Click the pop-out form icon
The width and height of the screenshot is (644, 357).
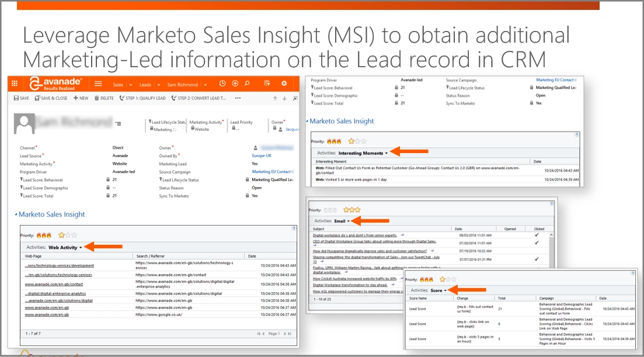coord(295,98)
